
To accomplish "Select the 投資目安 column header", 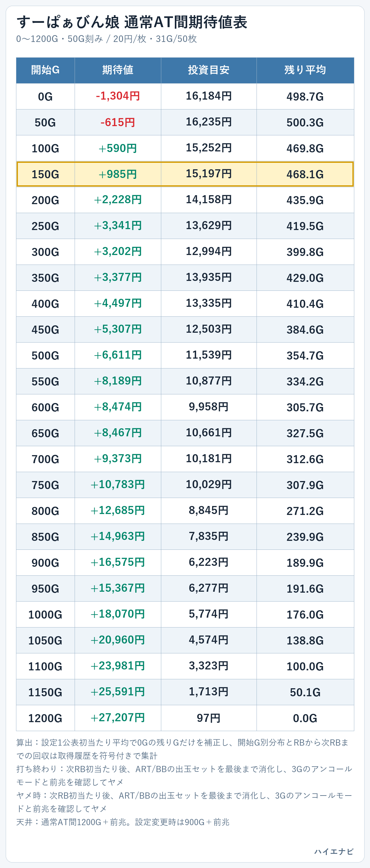I will tap(209, 70).
